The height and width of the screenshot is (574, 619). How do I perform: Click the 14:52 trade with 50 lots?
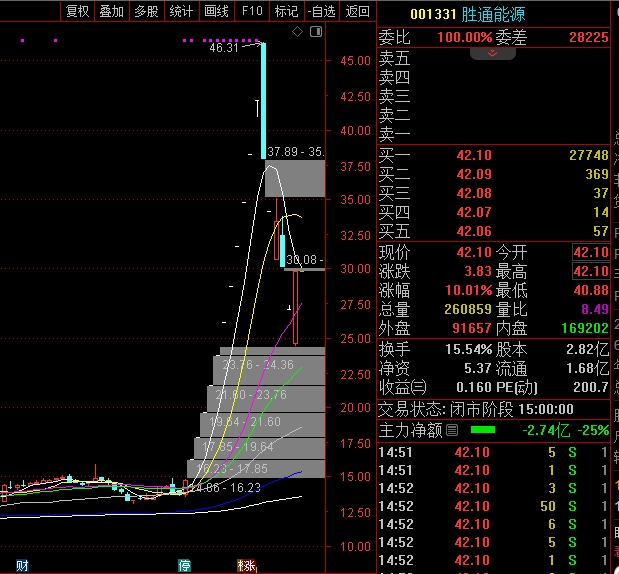[492, 506]
